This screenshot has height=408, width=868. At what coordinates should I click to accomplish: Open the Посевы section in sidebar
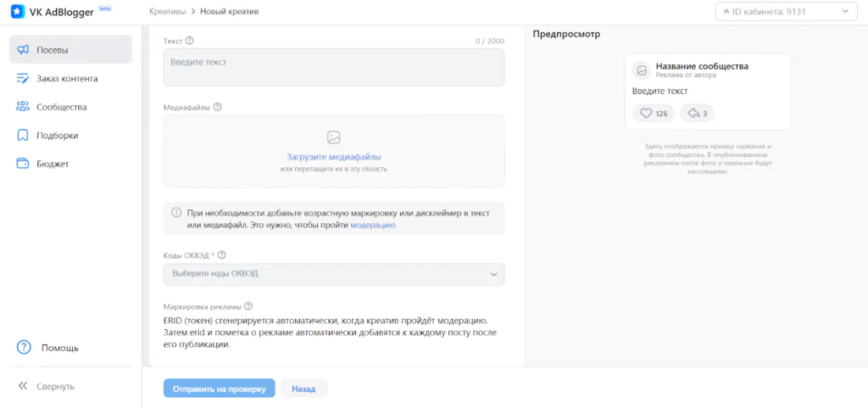(x=71, y=50)
